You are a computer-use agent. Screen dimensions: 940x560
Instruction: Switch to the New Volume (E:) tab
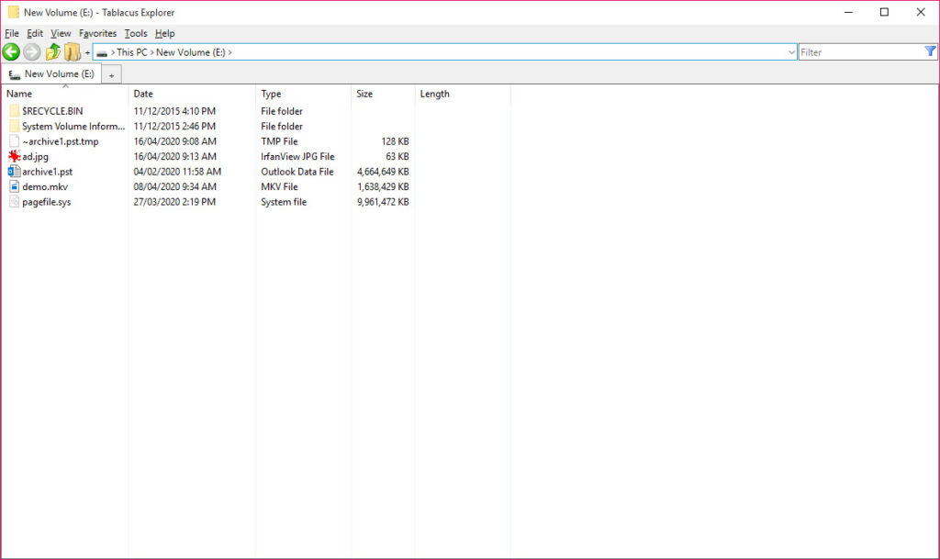coord(51,73)
